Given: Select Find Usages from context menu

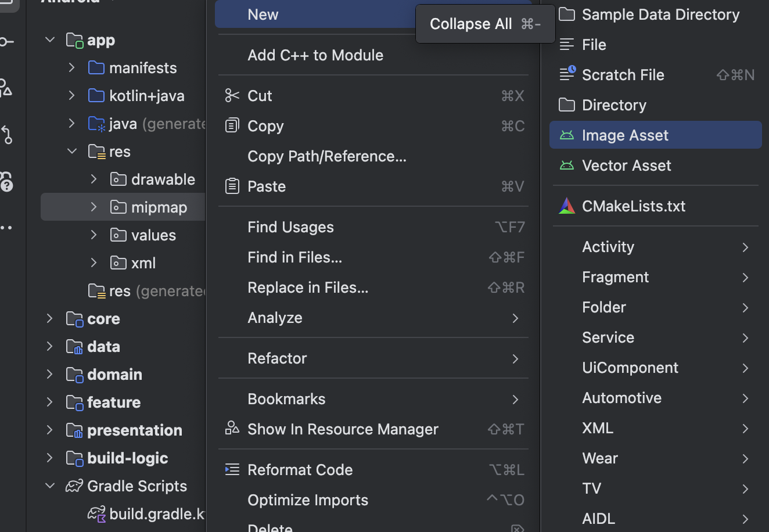Looking at the screenshot, I should click(x=290, y=227).
